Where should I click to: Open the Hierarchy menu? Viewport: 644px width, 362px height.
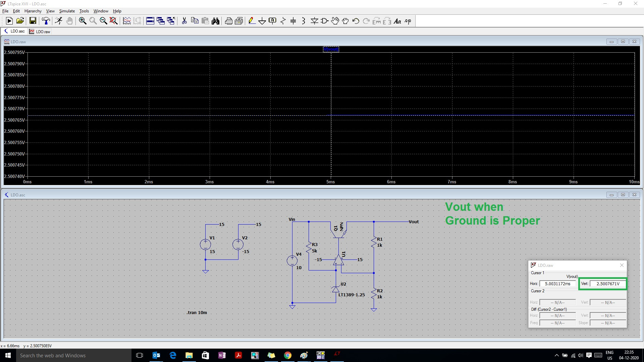click(33, 11)
